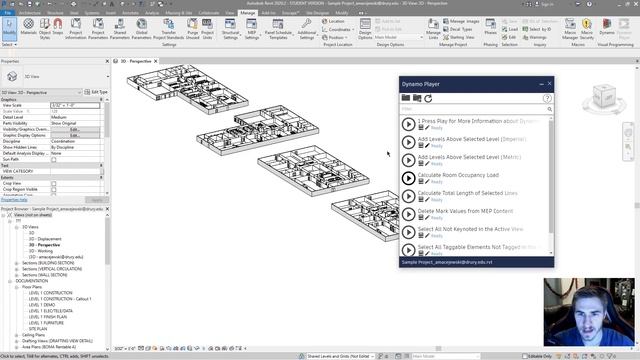The height and width of the screenshot is (360, 640).
Task: Select 3D - Displacement in Project Browser
Action: [45, 239]
